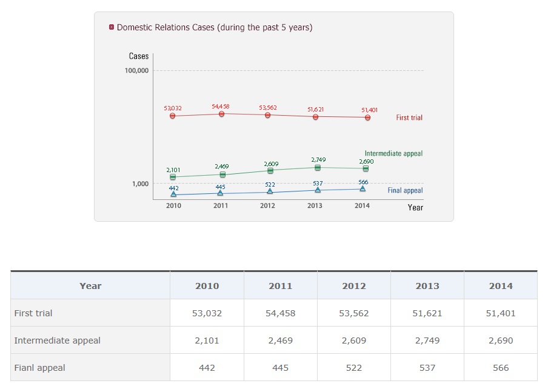The height and width of the screenshot is (392, 545).
Task: Click the green square marker for 2012 Intermediate appeal
Action: [x=270, y=170]
